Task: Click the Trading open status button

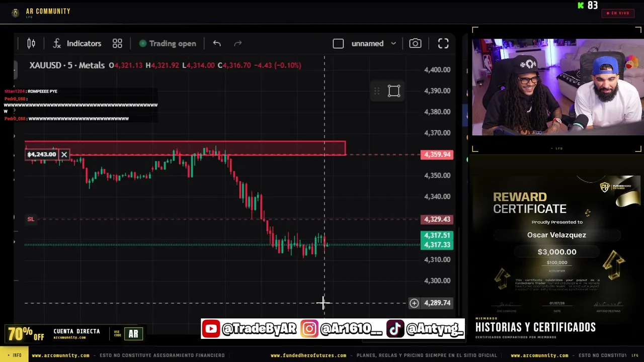Action: [168, 44]
